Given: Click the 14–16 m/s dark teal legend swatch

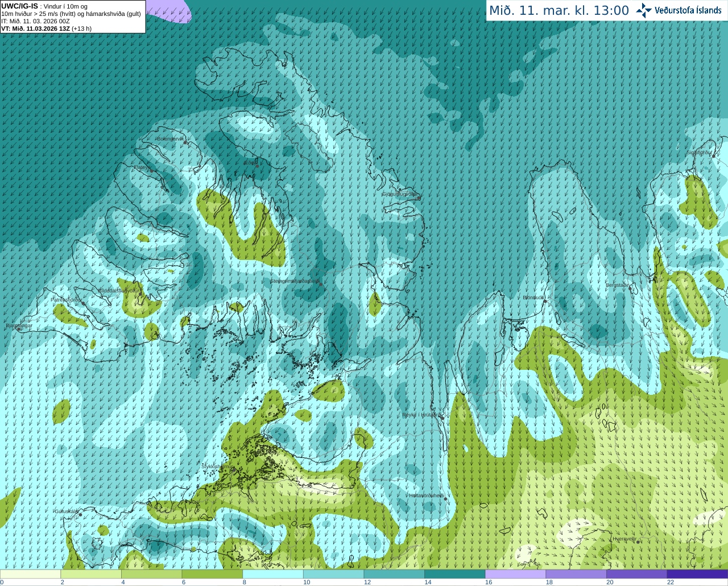Looking at the screenshot, I should coord(455,574).
